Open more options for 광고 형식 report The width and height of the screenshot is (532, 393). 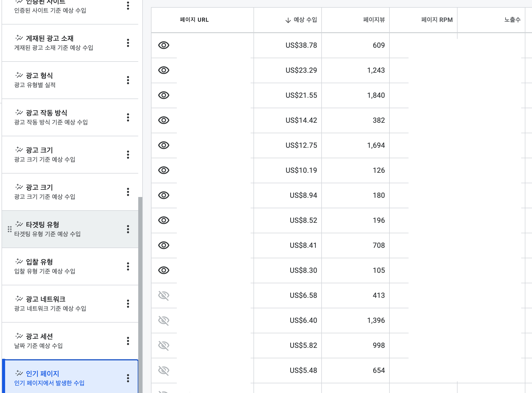tap(128, 80)
